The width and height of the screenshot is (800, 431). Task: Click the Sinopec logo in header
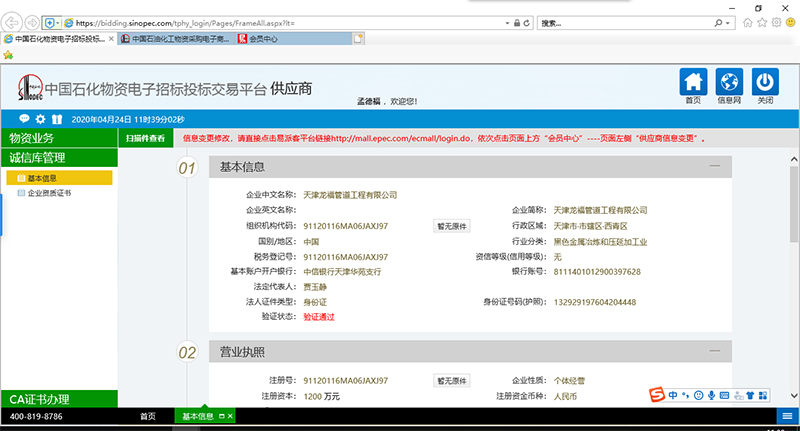(30, 87)
